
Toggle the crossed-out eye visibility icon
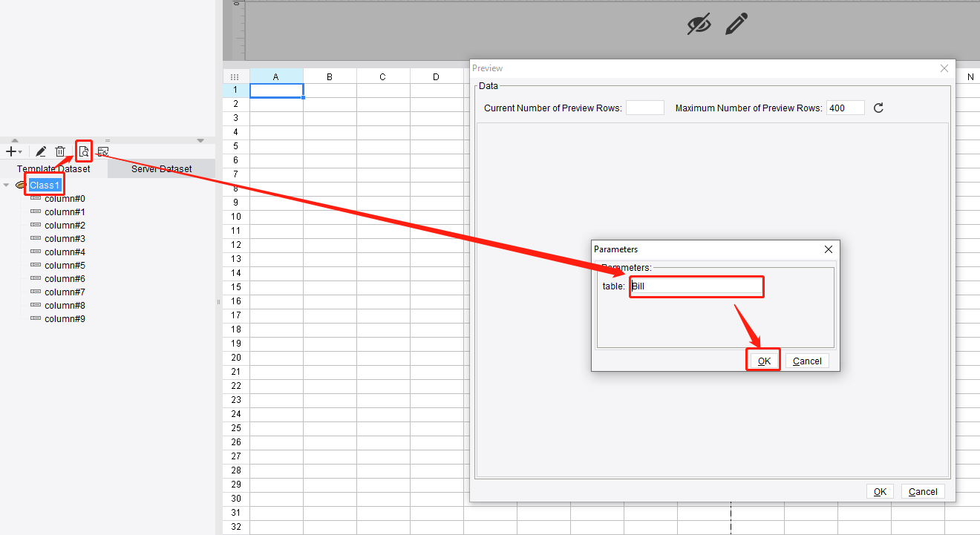699,24
